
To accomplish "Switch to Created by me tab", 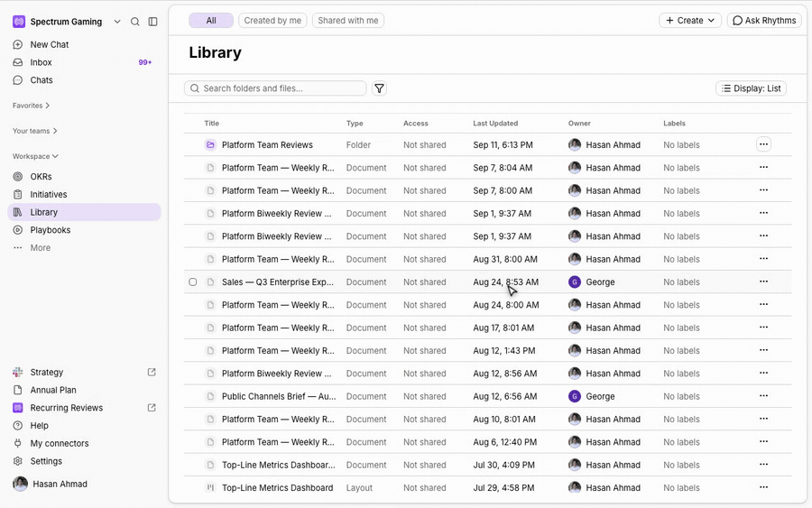I will tap(272, 20).
